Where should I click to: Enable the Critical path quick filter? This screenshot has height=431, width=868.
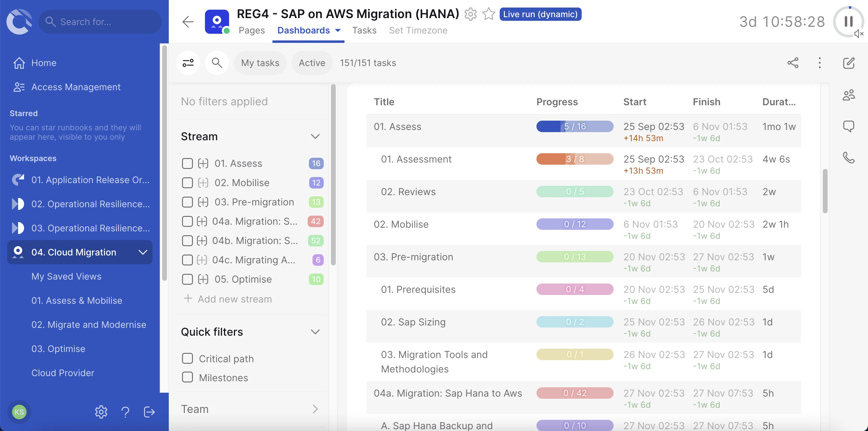pyautogui.click(x=188, y=358)
